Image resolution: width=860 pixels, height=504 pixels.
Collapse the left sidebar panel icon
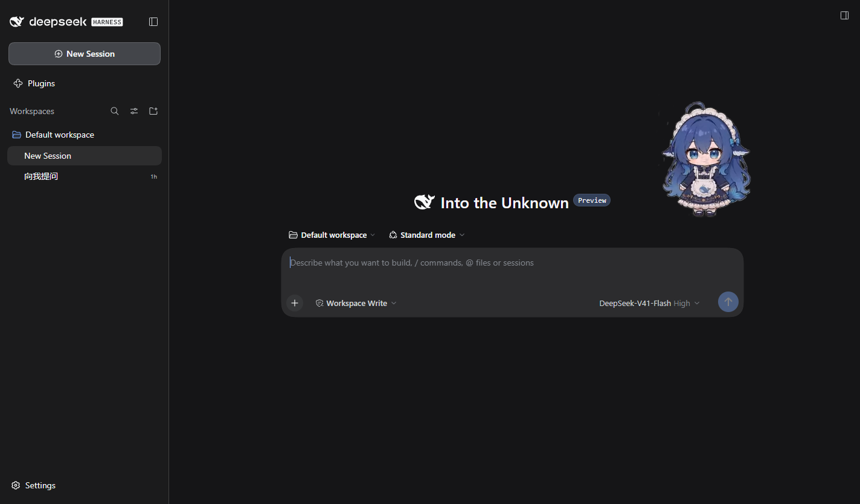pyautogui.click(x=153, y=22)
